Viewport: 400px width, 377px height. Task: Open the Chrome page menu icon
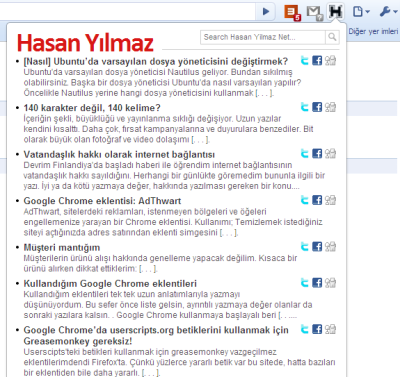click(361, 12)
